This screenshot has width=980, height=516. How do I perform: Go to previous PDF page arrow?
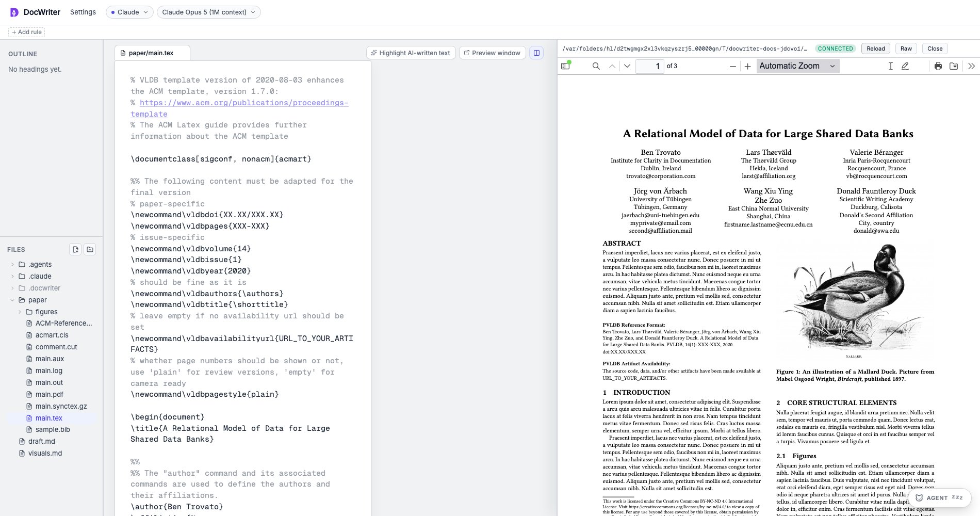(612, 66)
